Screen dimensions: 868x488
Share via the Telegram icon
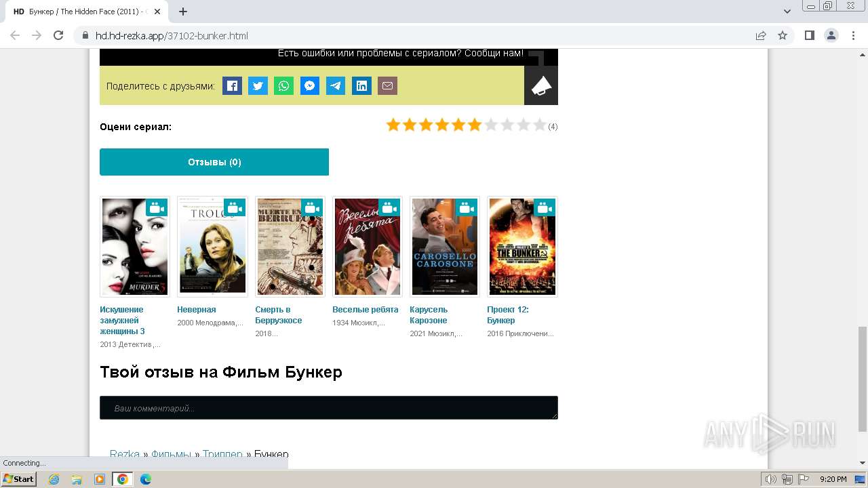pyautogui.click(x=336, y=85)
